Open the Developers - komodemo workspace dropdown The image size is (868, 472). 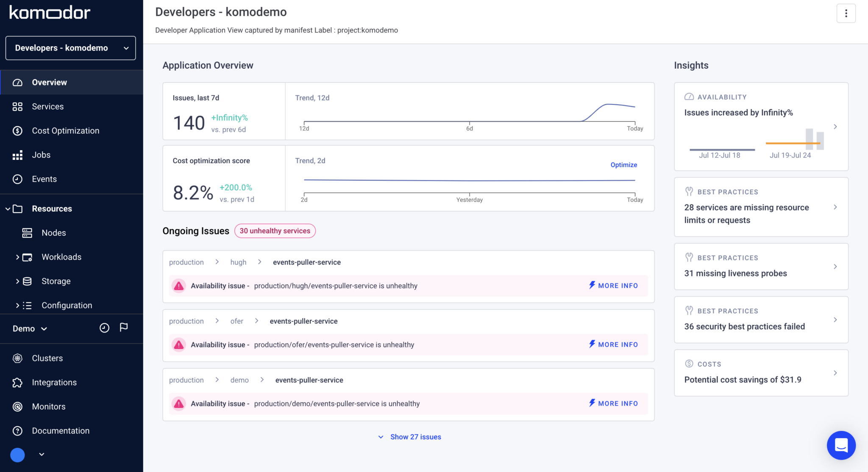(x=70, y=48)
